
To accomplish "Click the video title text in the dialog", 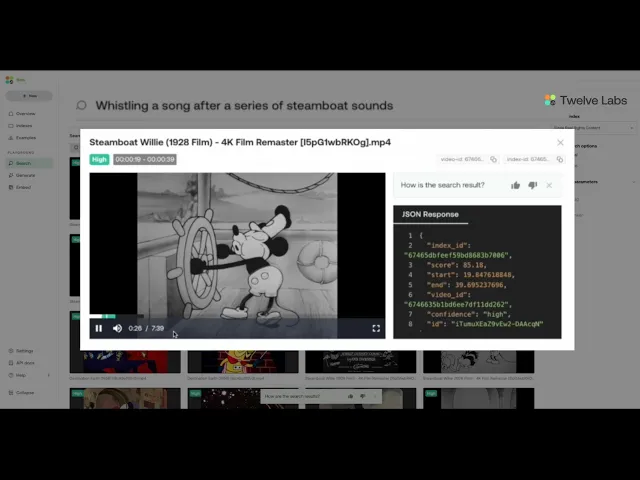I will (x=240, y=142).
